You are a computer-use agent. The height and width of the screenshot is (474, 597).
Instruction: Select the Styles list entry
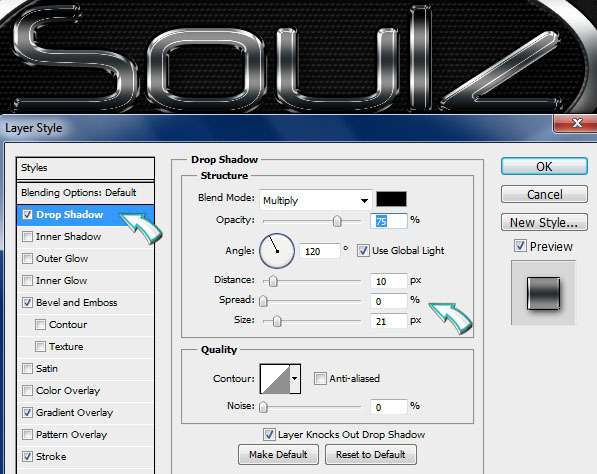[85, 168]
